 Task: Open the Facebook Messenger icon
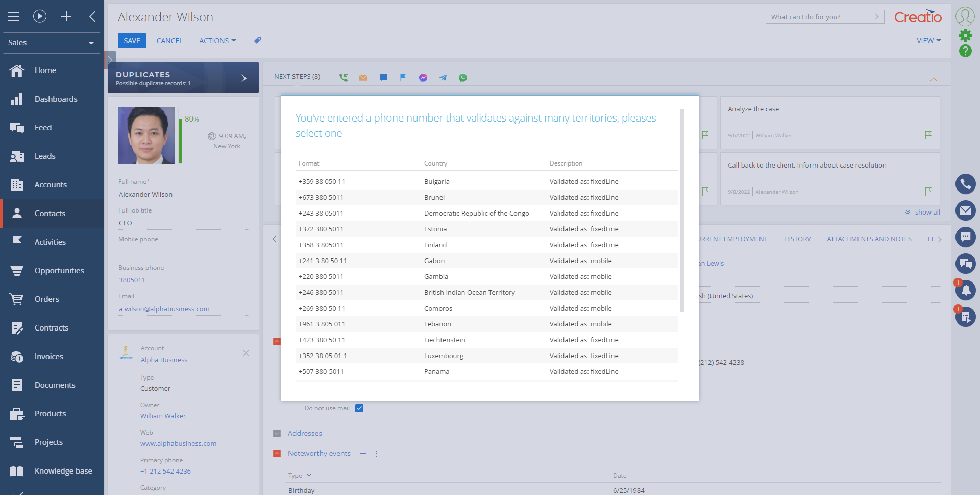(x=423, y=77)
